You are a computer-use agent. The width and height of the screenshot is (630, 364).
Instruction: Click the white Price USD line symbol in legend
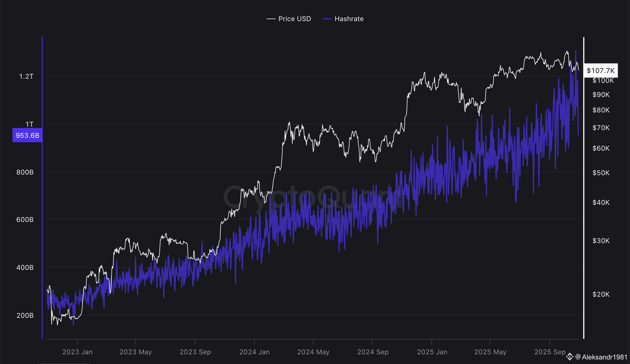(270, 19)
